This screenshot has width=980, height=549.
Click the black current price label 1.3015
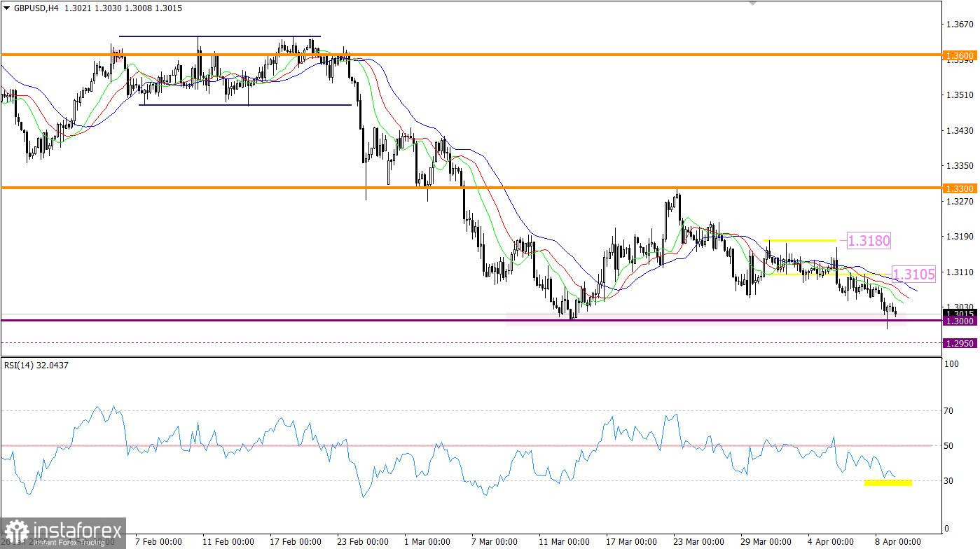click(x=958, y=313)
